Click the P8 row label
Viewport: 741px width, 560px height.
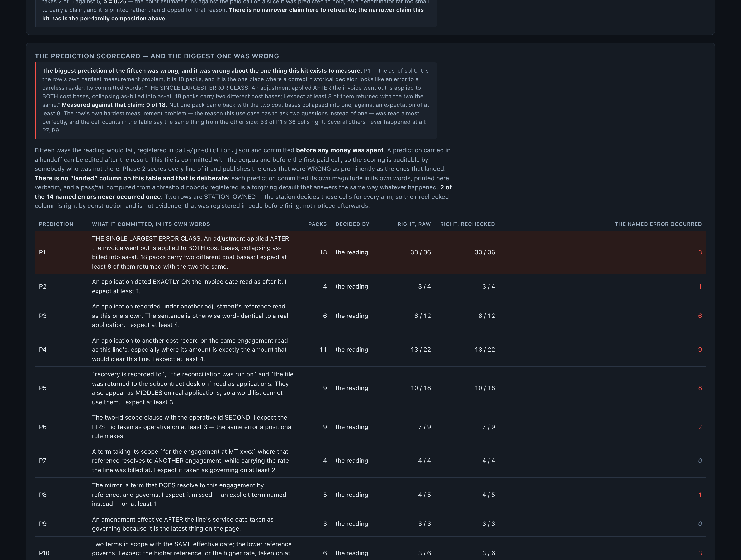43,495
